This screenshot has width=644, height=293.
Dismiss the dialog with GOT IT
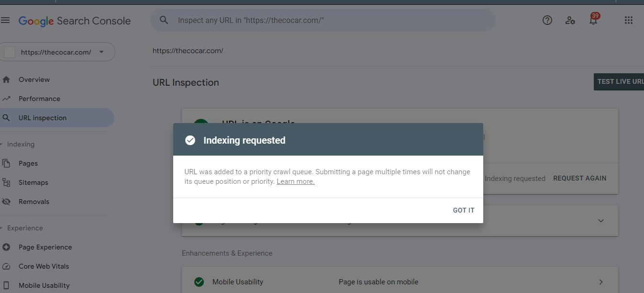(464, 210)
